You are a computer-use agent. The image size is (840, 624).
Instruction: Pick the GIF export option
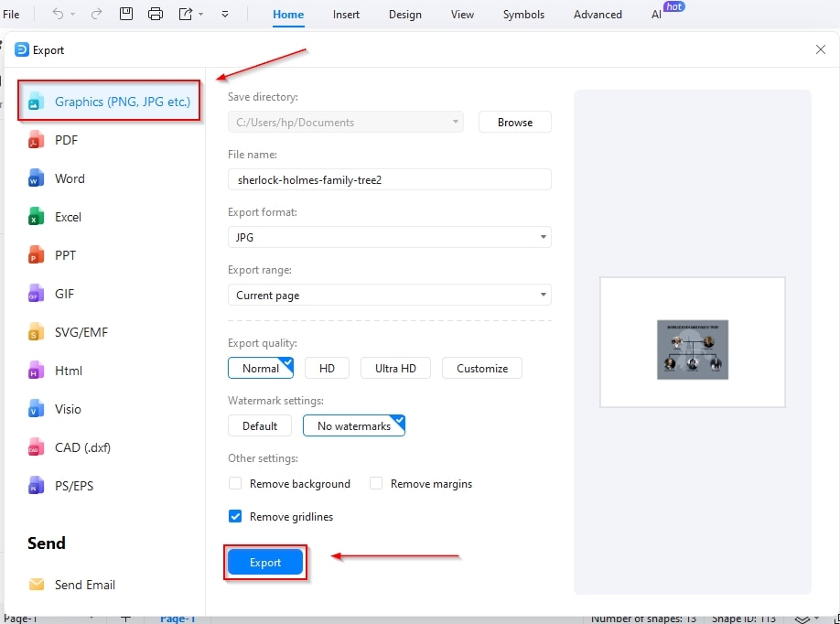click(x=66, y=294)
